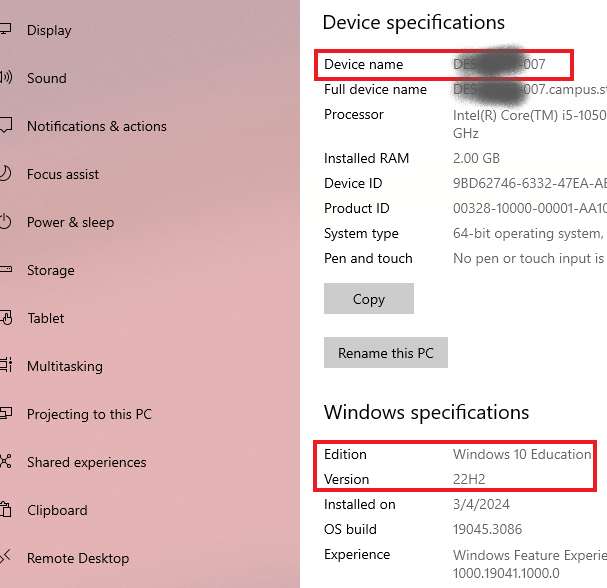Click the Installed RAM label
This screenshot has width=607, height=588.
tap(367, 158)
